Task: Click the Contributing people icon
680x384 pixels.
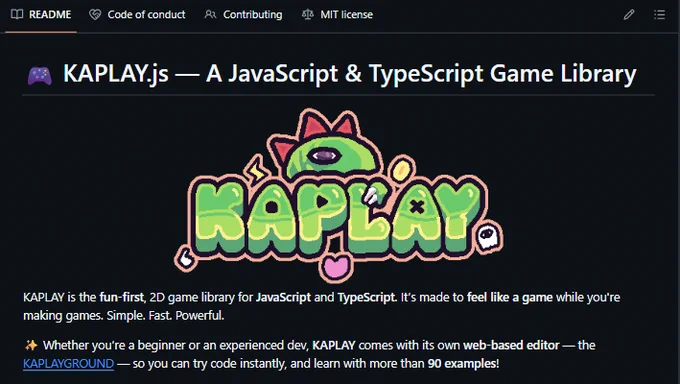Action: coord(210,15)
